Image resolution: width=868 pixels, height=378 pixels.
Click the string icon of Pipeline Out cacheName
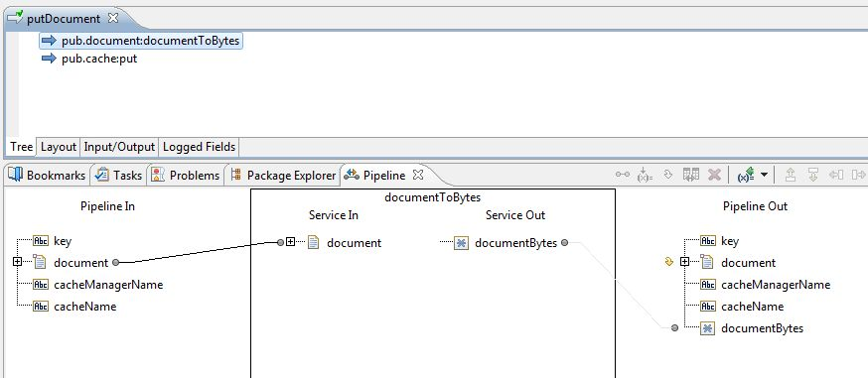[708, 306]
